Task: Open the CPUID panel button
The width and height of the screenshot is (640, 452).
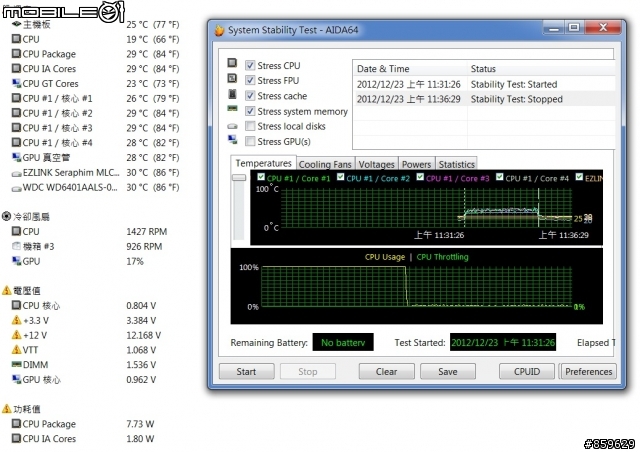Action: click(527, 372)
